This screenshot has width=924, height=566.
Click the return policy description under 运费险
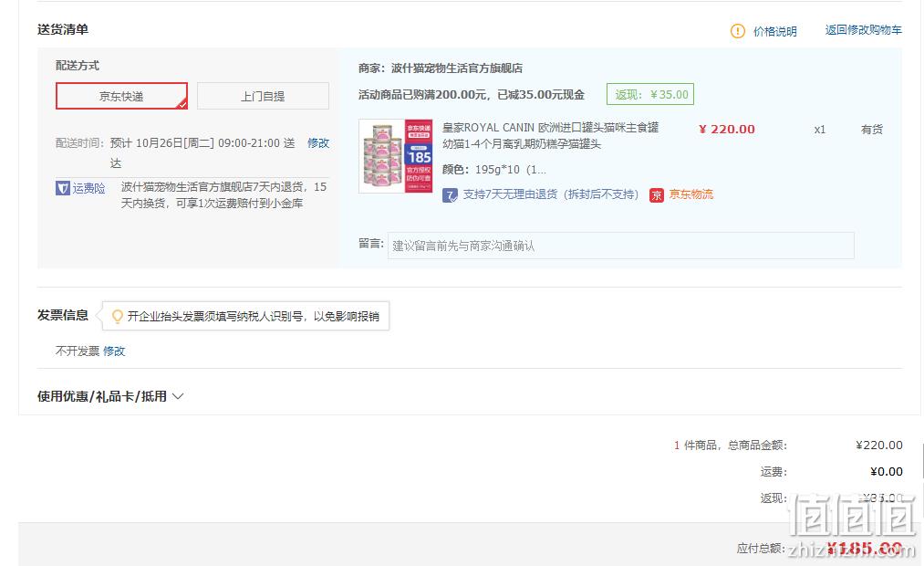click(223, 195)
